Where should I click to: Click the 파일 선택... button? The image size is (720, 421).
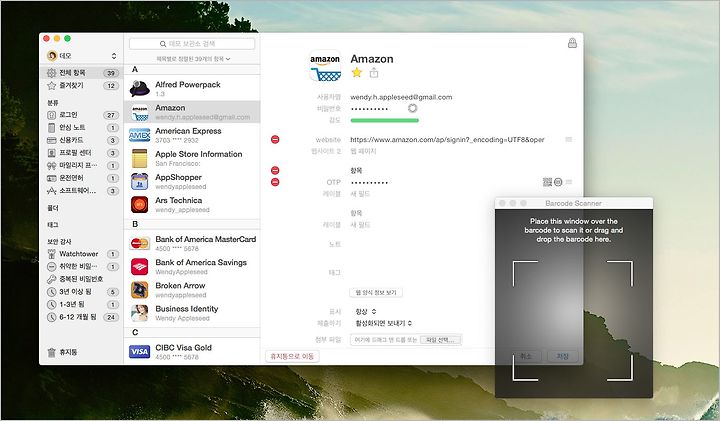440,340
